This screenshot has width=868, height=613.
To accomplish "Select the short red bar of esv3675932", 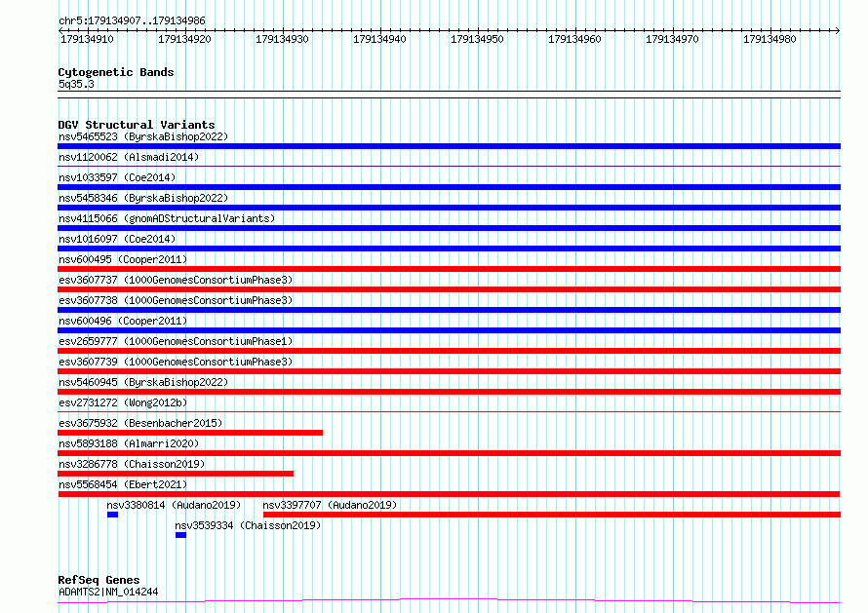I will click(x=190, y=433).
